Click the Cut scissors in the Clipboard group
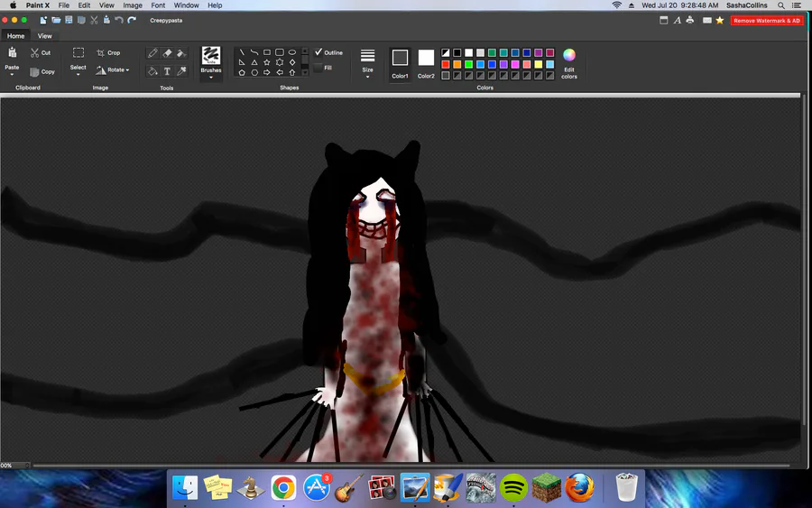This screenshot has height=508, width=812. pos(41,53)
